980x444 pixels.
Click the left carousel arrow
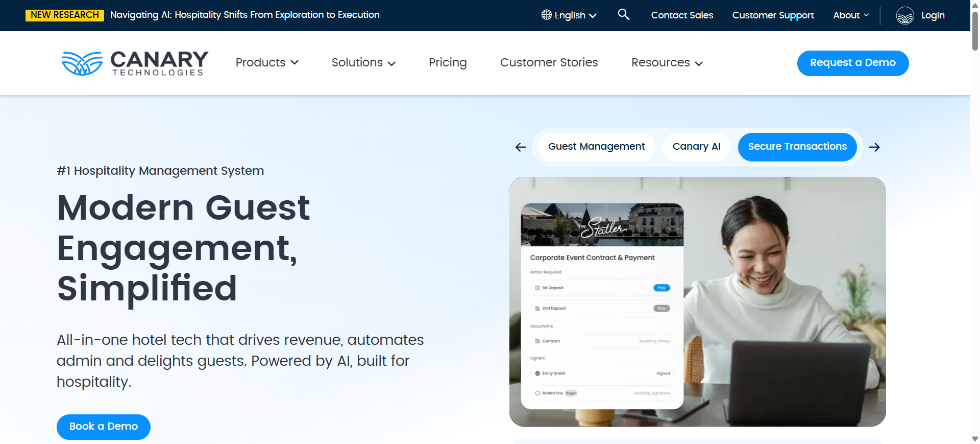pyautogui.click(x=521, y=147)
